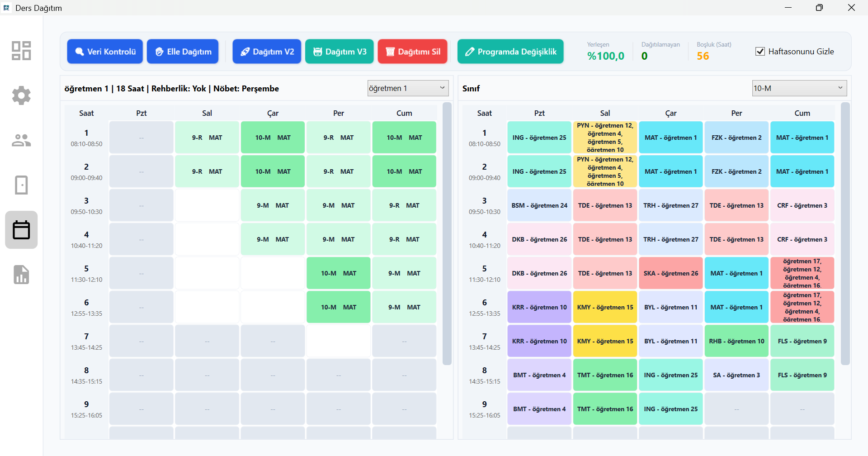Select yellow KMY - öğretmen 15 cell at hour 6

point(605,307)
